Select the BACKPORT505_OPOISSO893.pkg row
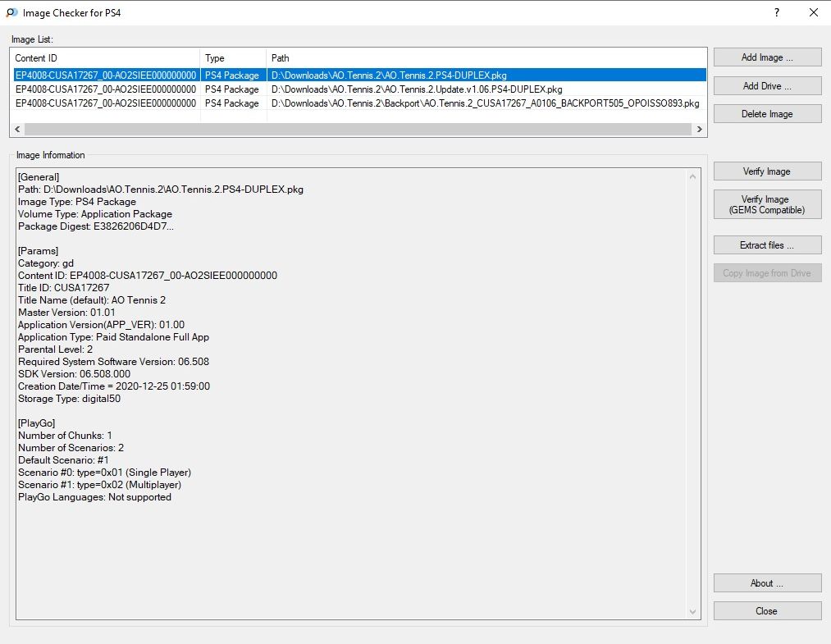This screenshot has width=831, height=644. [360, 103]
